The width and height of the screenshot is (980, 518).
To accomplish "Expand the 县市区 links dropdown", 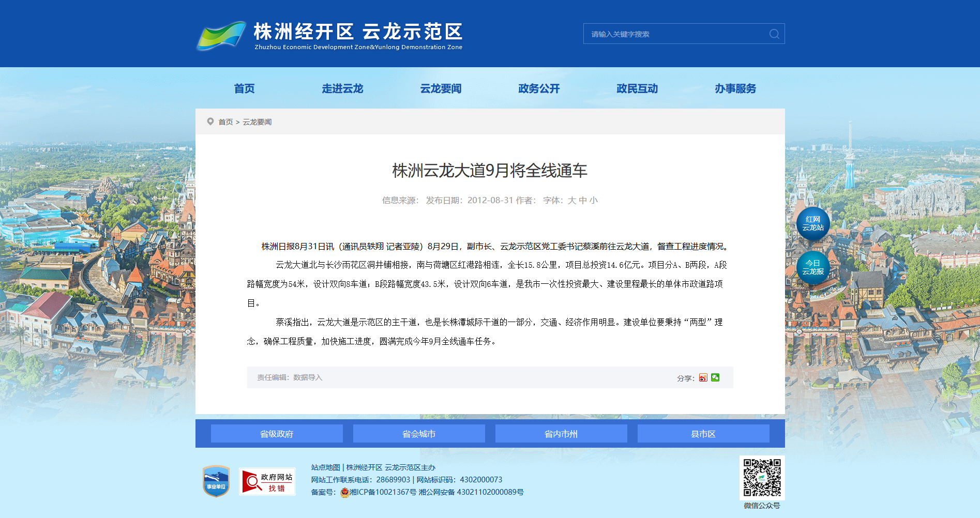I will [703, 434].
